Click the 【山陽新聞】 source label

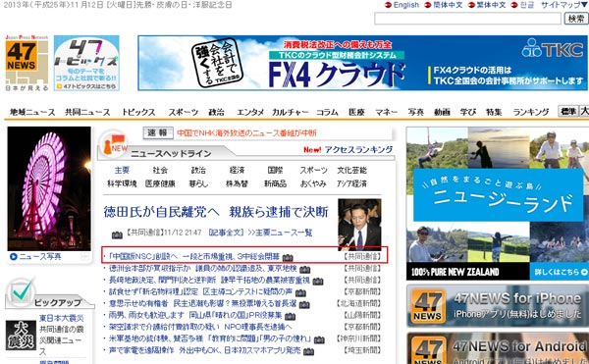click(362, 315)
